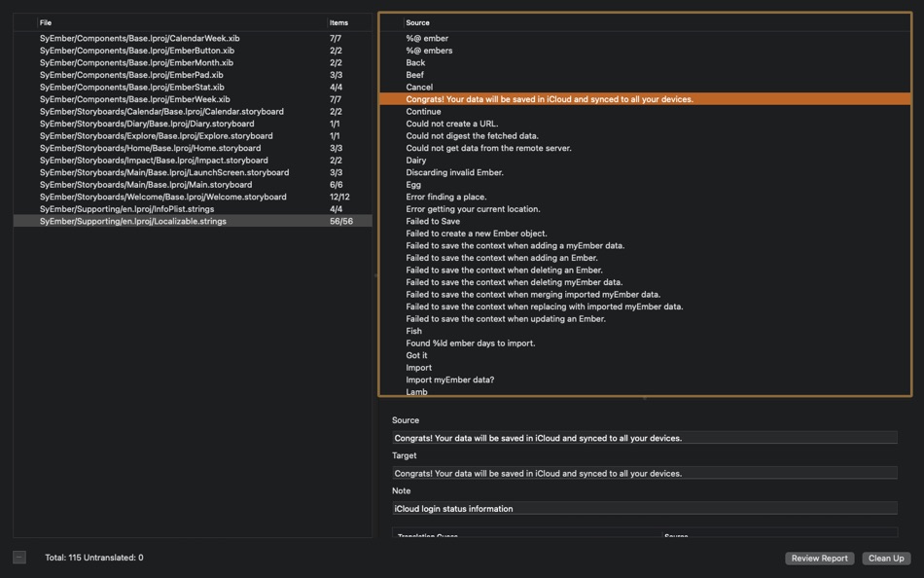Select 'Failed to save... replacing with imported' string

645,307
